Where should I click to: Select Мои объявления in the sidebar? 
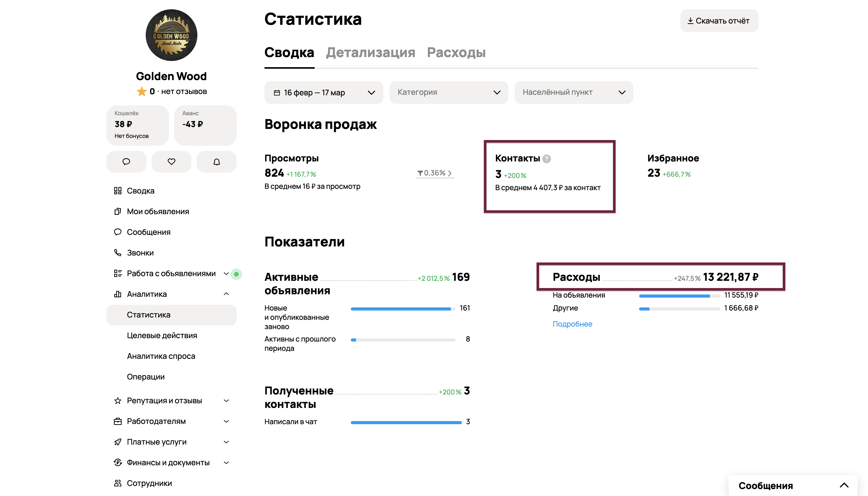[158, 212]
